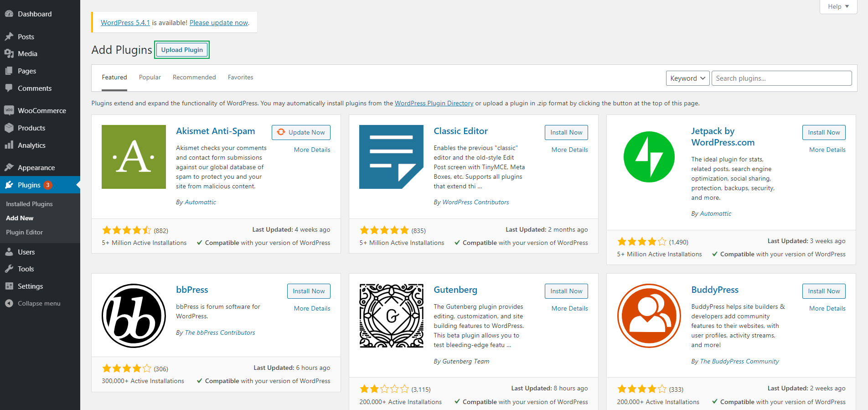Open The BuddyPress Community author link
The image size is (868, 410).
(x=739, y=361)
